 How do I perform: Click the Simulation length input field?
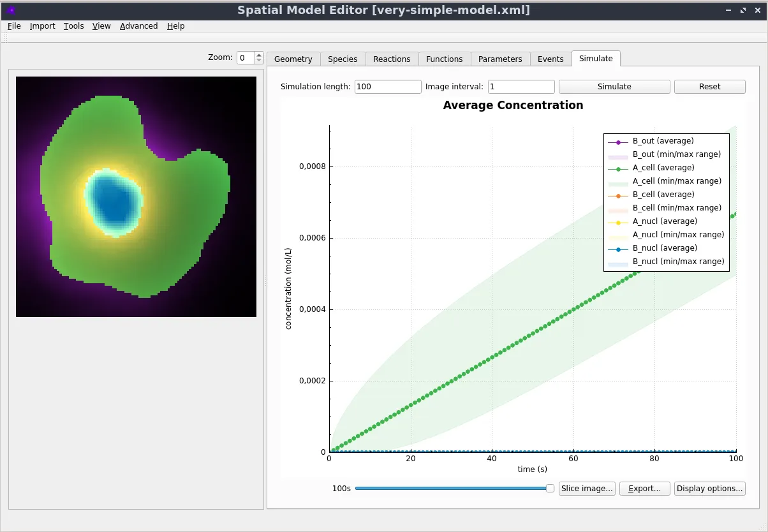[x=388, y=87]
